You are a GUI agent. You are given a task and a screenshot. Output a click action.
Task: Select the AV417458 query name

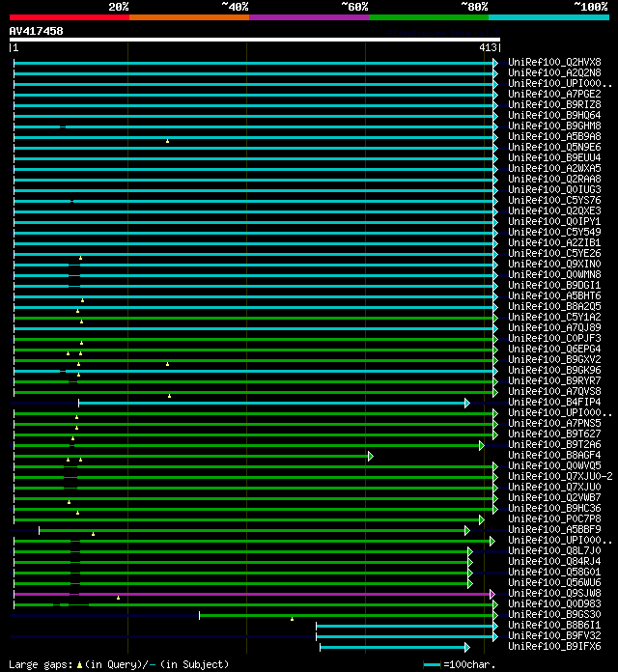click(36, 31)
